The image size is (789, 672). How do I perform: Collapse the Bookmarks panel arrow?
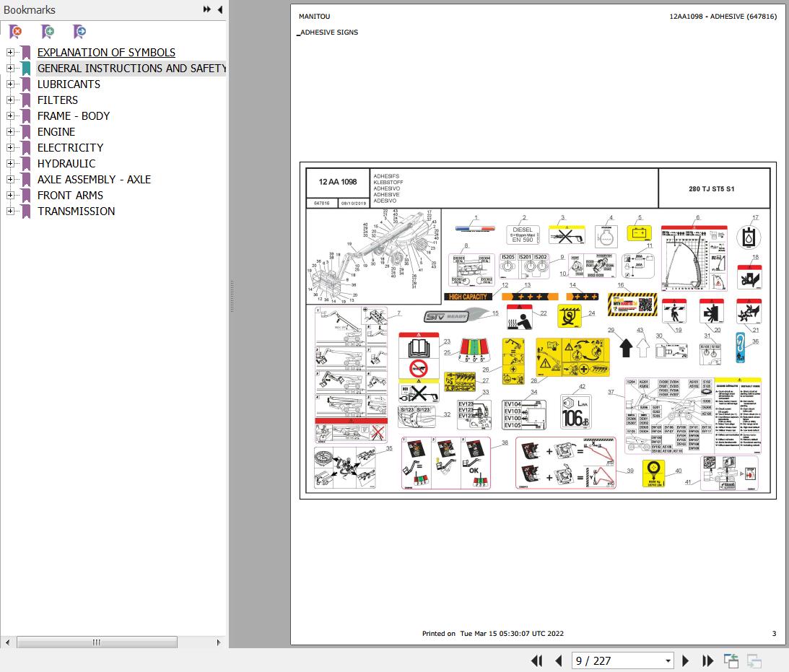(220, 9)
